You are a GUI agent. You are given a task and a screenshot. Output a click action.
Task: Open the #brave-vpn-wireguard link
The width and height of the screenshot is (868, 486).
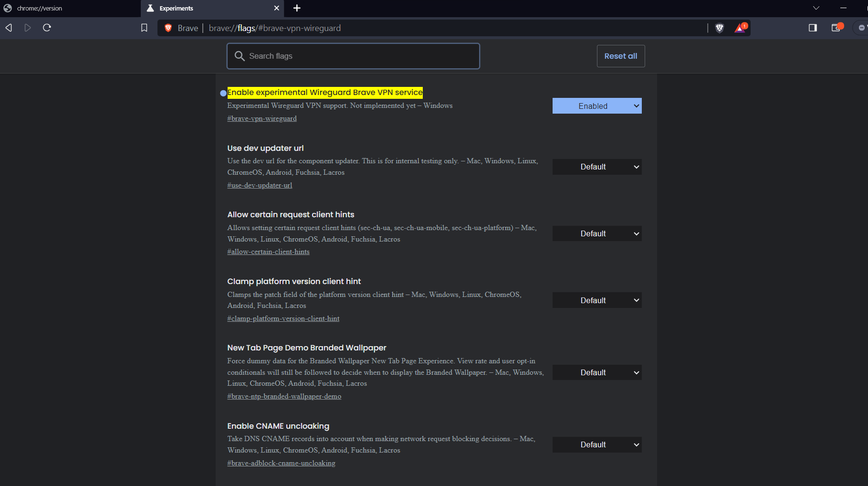(x=261, y=118)
